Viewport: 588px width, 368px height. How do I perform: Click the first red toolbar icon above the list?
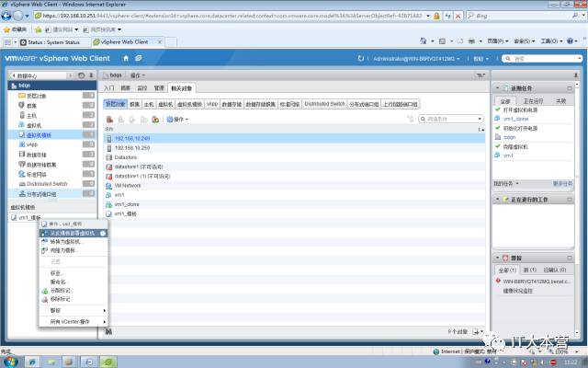point(110,120)
